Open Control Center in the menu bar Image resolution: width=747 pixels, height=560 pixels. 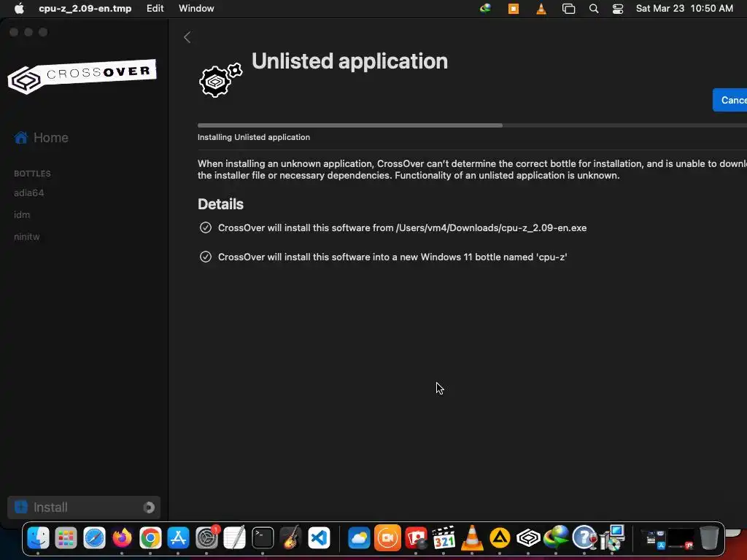pos(618,9)
